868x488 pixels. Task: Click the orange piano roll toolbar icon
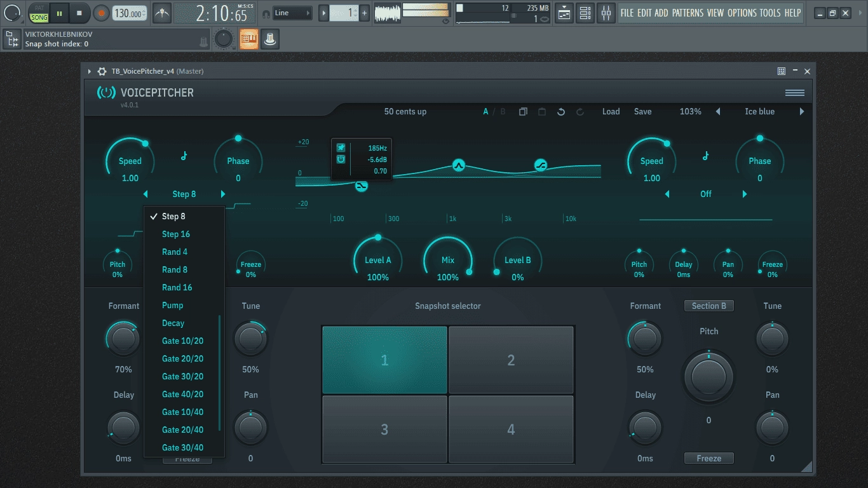tap(249, 39)
